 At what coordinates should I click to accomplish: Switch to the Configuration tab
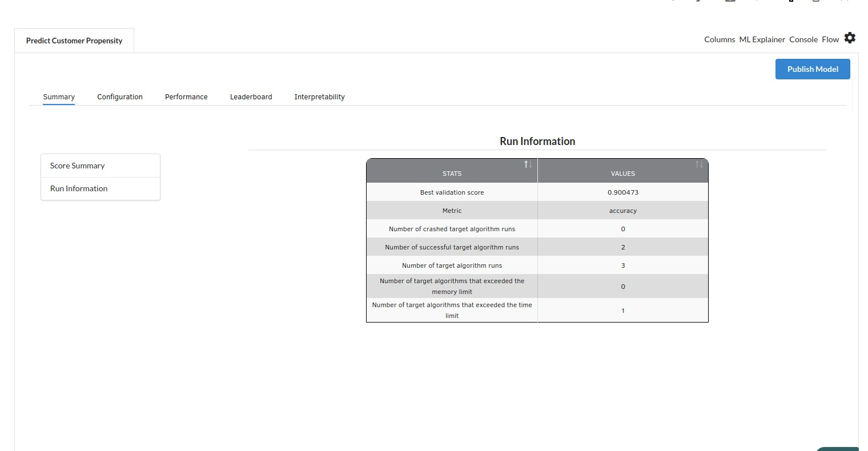[x=120, y=97]
